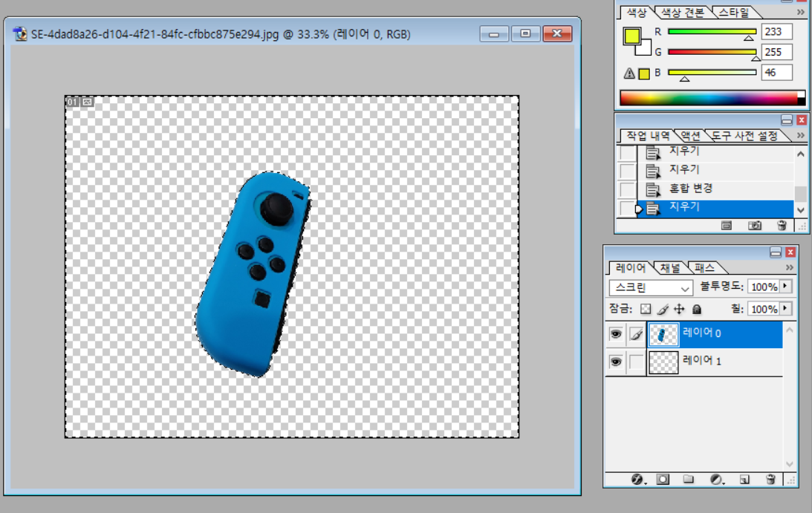Open the 칠 fill slider arrow
The image size is (812, 513).
coord(786,309)
